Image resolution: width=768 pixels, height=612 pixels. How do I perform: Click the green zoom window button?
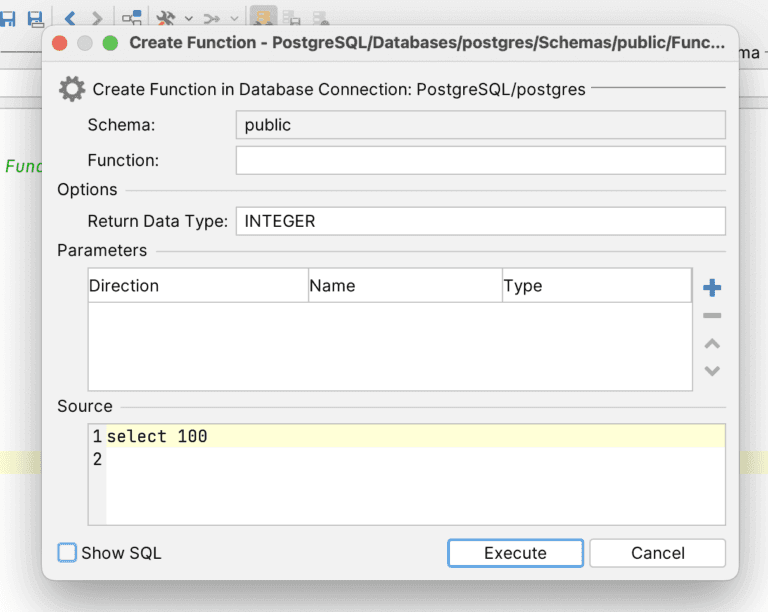pyautogui.click(x=110, y=43)
